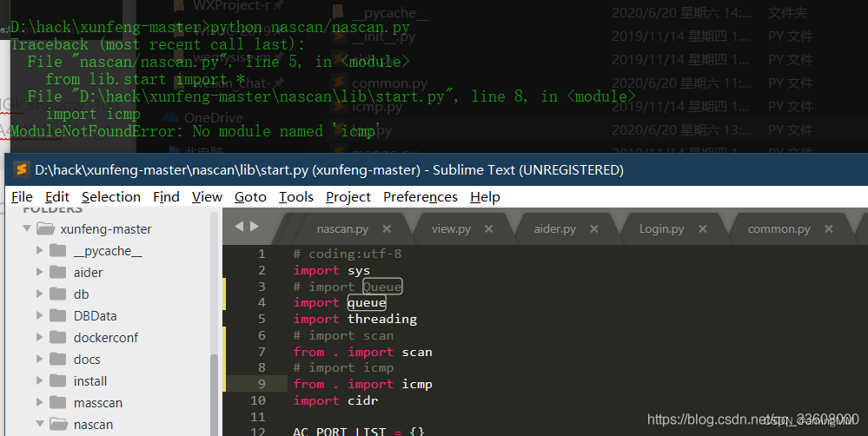
Task: Close the common.py tab
Action: (x=829, y=228)
